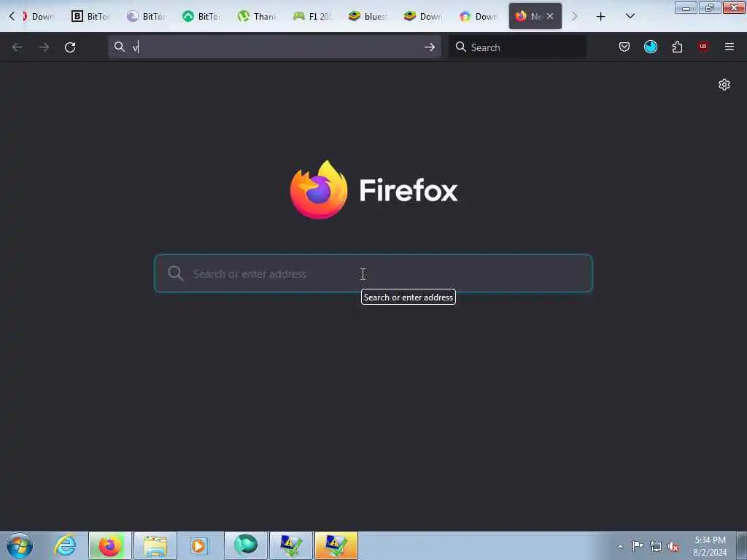This screenshot has width=747, height=560.
Task: Click the Firefox logo
Action: 319,190
